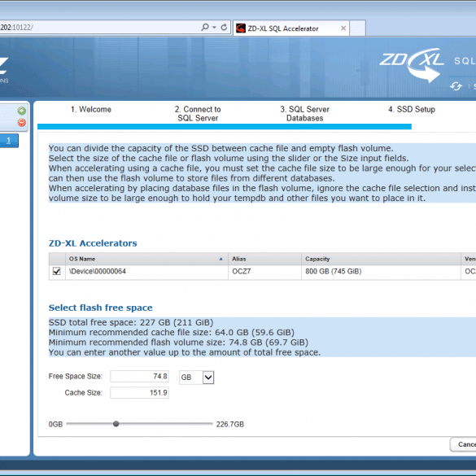Close the ZD-XL SQL Accelerator tab

click(343, 28)
